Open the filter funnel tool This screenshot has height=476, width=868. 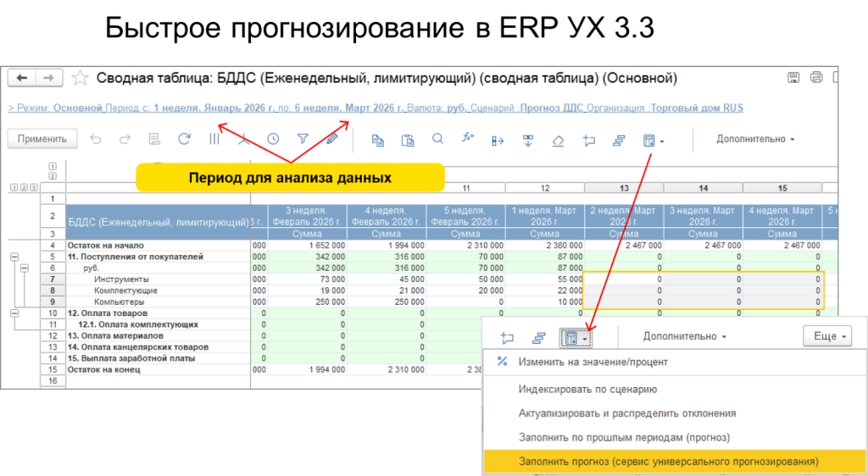pos(303,139)
